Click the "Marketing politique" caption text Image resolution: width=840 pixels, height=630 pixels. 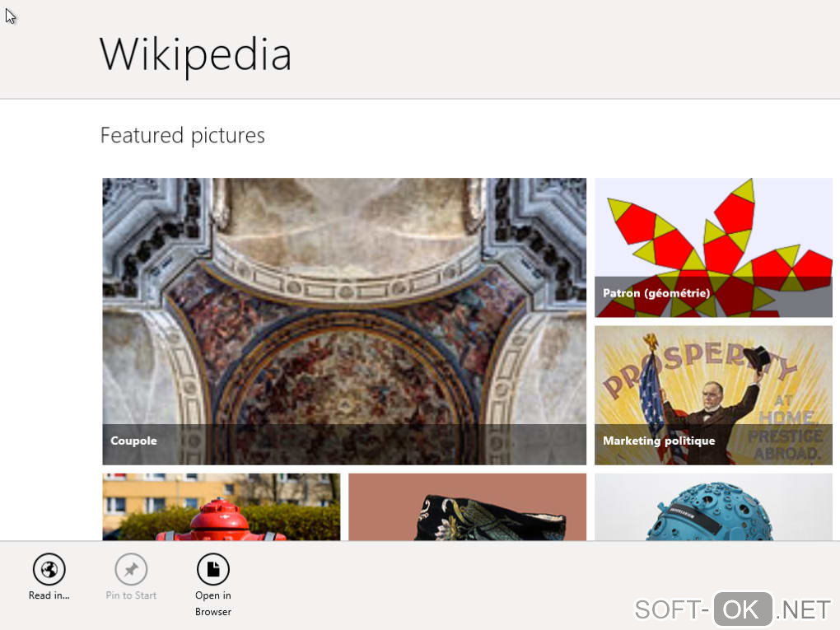click(x=659, y=441)
